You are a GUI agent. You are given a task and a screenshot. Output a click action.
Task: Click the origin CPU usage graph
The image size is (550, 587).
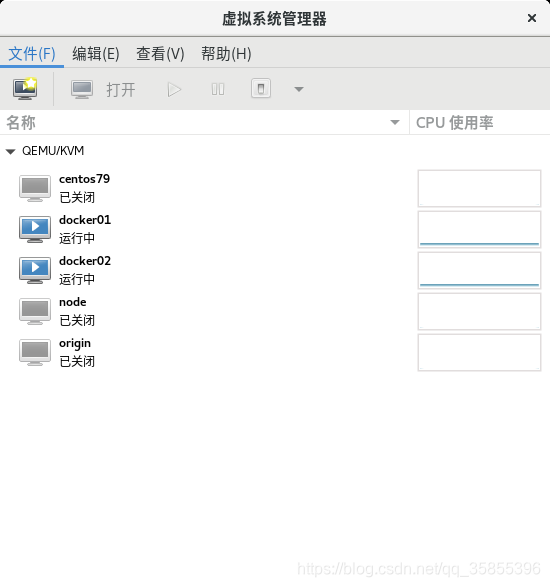click(479, 353)
